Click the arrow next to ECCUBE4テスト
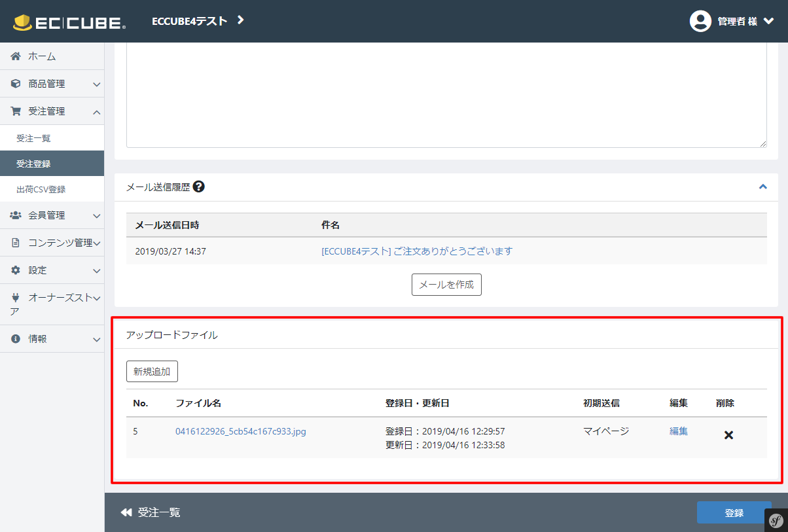The width and height of the screenshot is (788, 532). pyautogui.click(x=240, y=20)
